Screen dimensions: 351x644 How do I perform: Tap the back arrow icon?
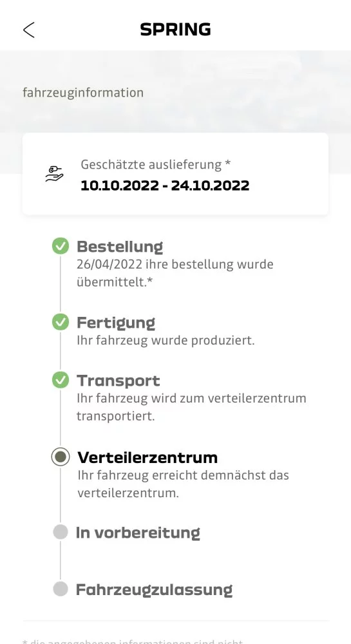29,30
